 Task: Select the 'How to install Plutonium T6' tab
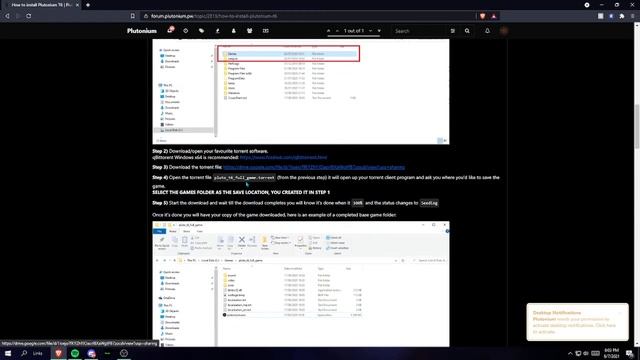41,5
